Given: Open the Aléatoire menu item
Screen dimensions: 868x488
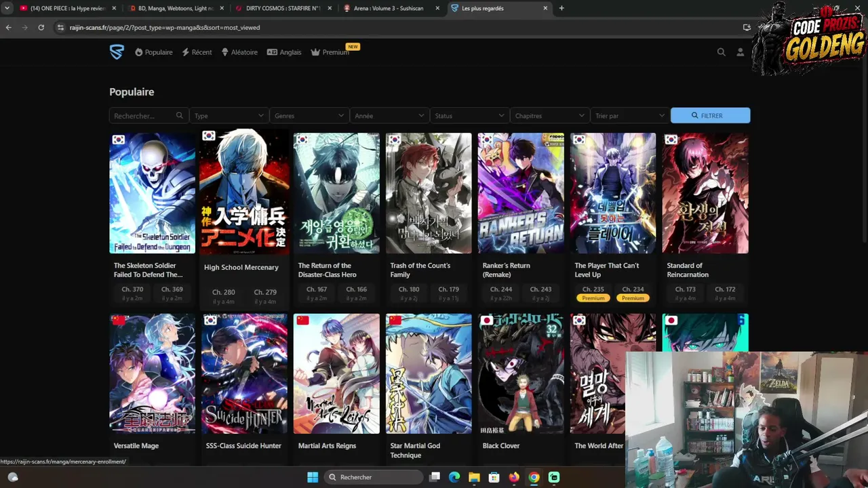Looking at the screenshot, I should tap(239, 52).
